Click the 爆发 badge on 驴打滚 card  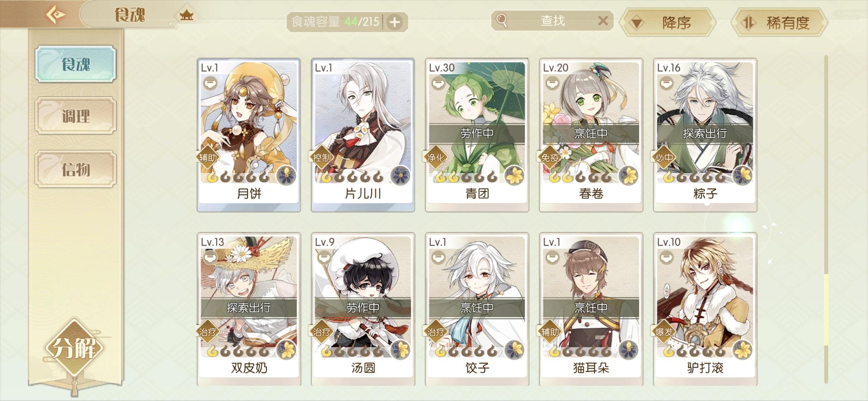coord(664,332)
